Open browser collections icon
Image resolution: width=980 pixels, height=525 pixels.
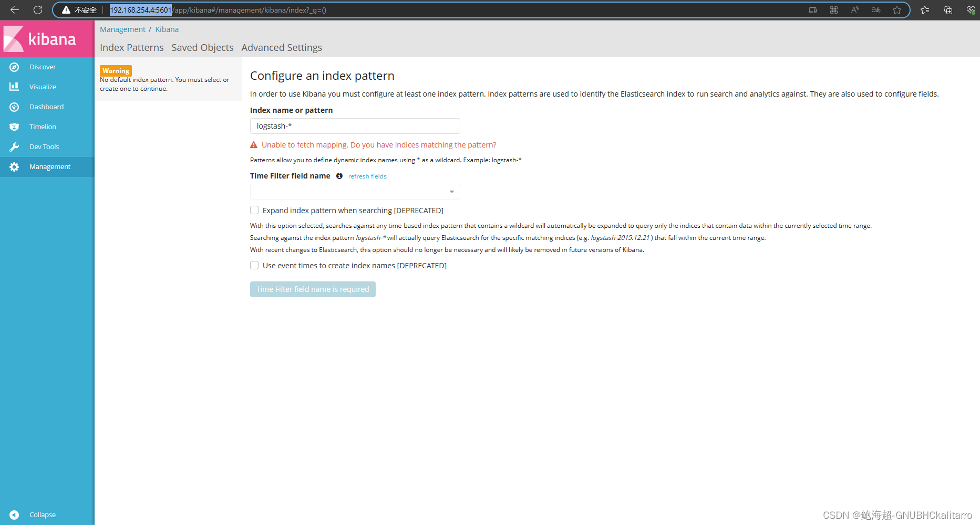(948, 10)
